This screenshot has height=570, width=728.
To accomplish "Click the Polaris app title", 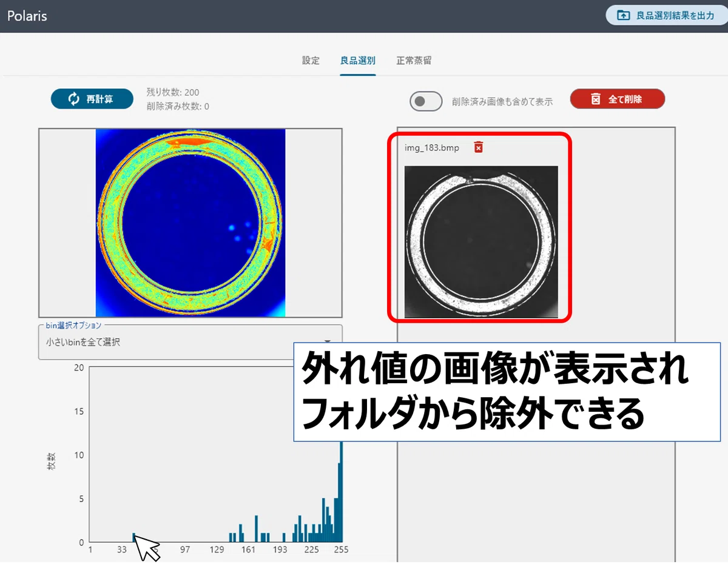I will click(27, 16).
